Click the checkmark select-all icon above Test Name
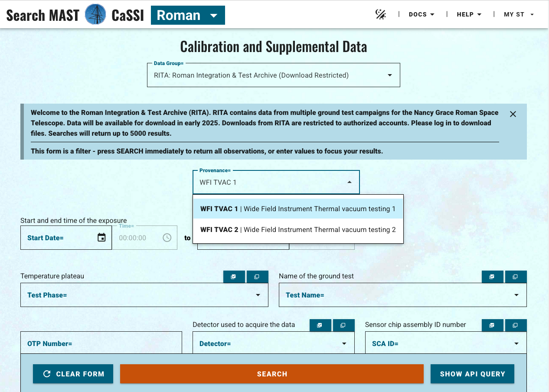This screenshot has height=392, width=549. [x=492, y=277]
